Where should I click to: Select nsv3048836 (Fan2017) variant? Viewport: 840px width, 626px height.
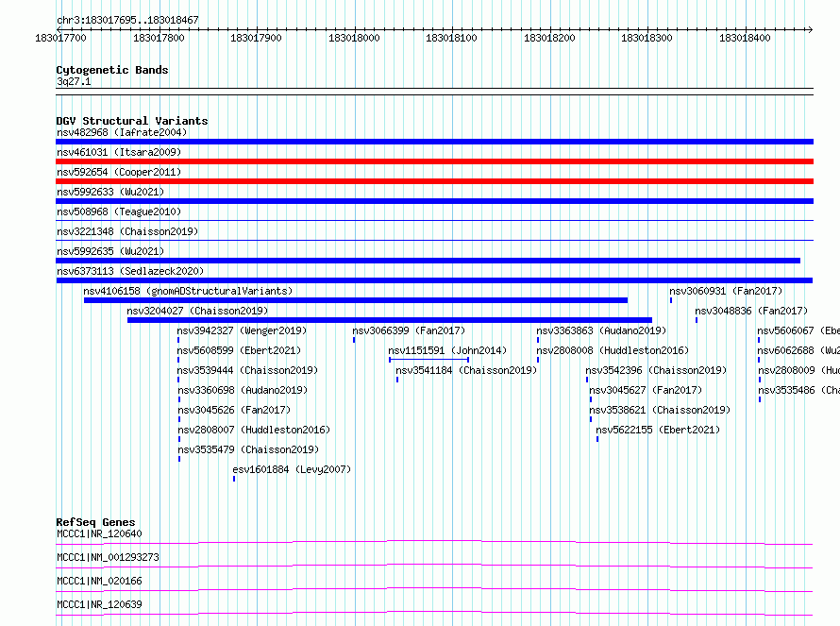pos(751,311)
